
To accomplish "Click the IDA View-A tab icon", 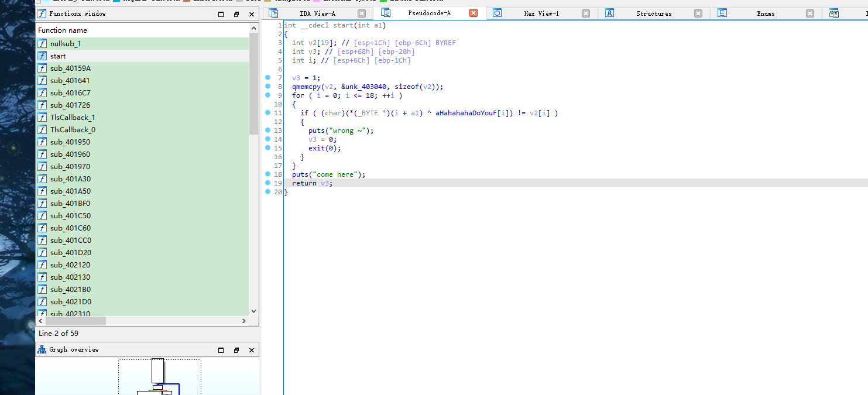I will (x=273, y=13).
